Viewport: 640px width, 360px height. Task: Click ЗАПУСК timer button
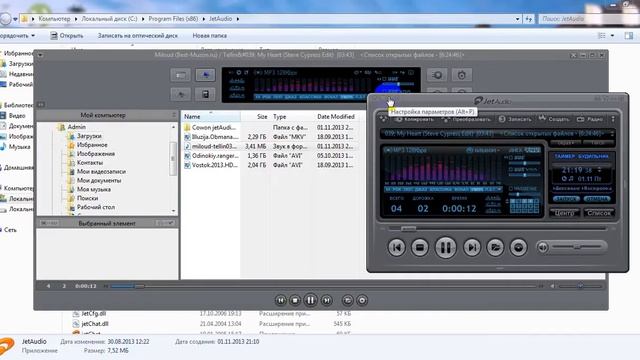tap(566, 199)
